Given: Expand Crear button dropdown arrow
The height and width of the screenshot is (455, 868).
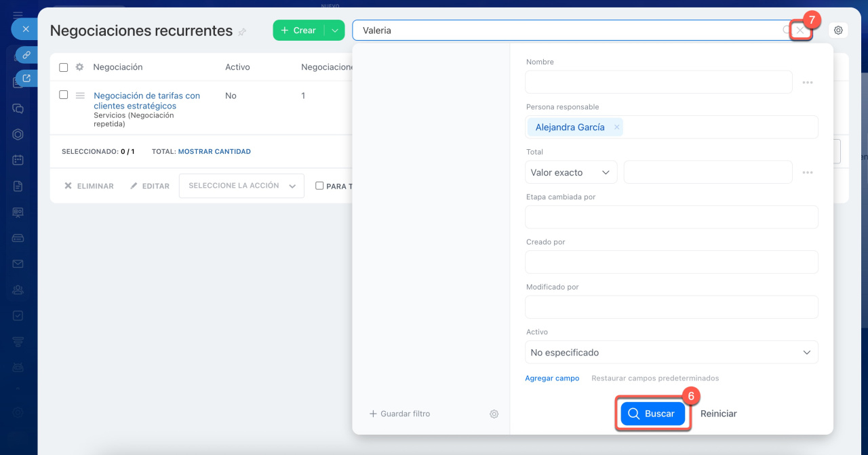Looking at the screenshot, I should pos(334,31).
